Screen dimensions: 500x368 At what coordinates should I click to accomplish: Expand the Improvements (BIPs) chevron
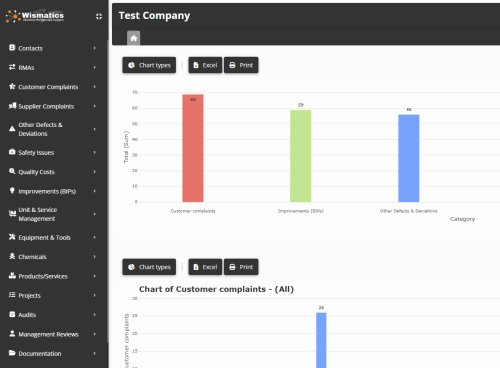coord(95,191)
